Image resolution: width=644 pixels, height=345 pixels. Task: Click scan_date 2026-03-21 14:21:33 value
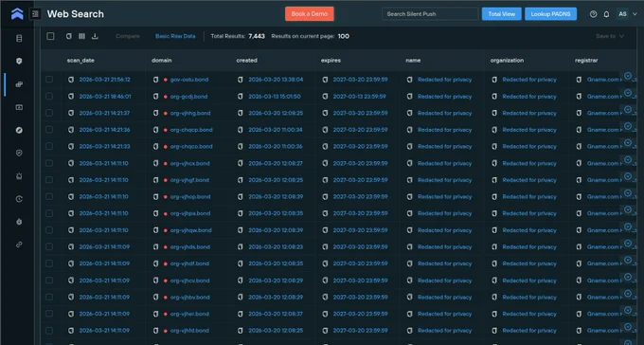105,146
